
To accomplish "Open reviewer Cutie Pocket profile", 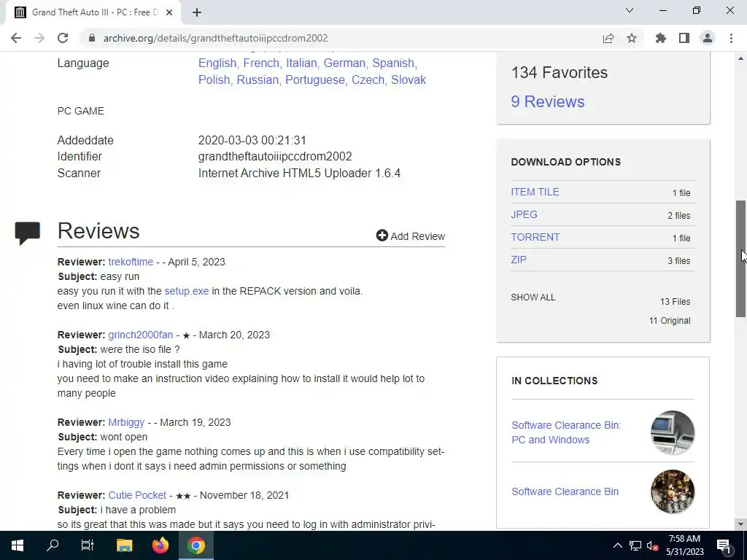I will point(137,495).
